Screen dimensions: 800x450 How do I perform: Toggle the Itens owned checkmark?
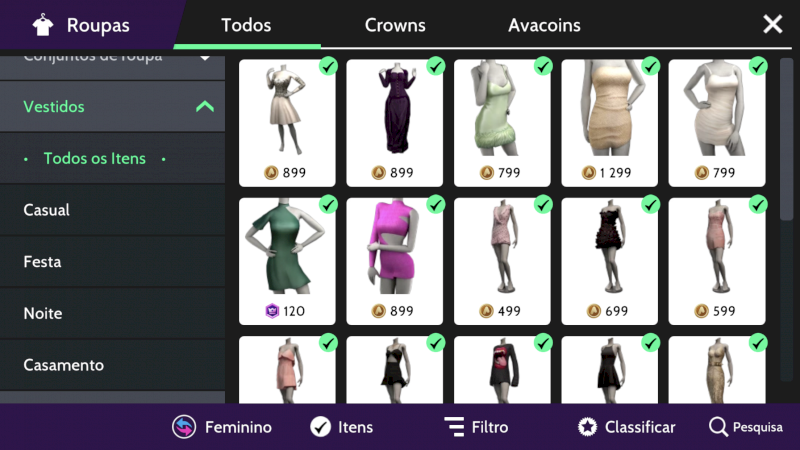coord(320,427)
